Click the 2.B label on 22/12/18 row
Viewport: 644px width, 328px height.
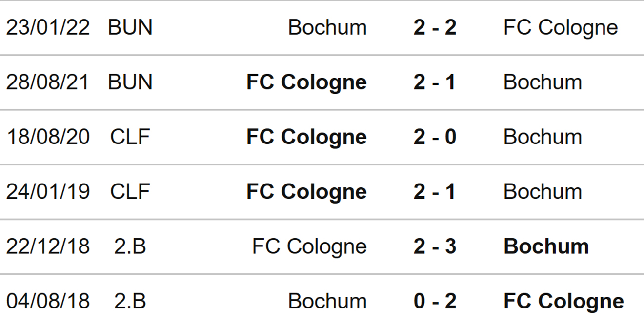point(130,246)
